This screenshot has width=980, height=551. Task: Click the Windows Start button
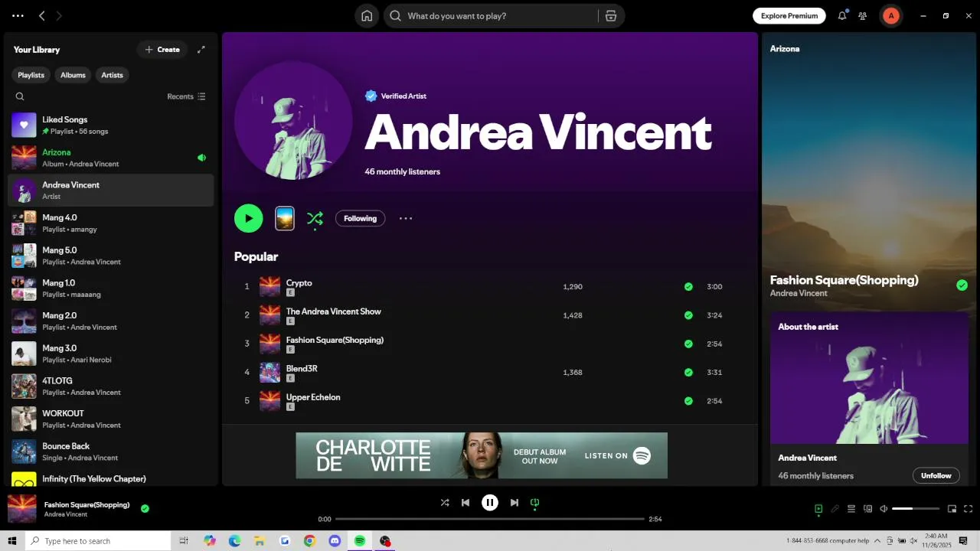tap(11, 540)
